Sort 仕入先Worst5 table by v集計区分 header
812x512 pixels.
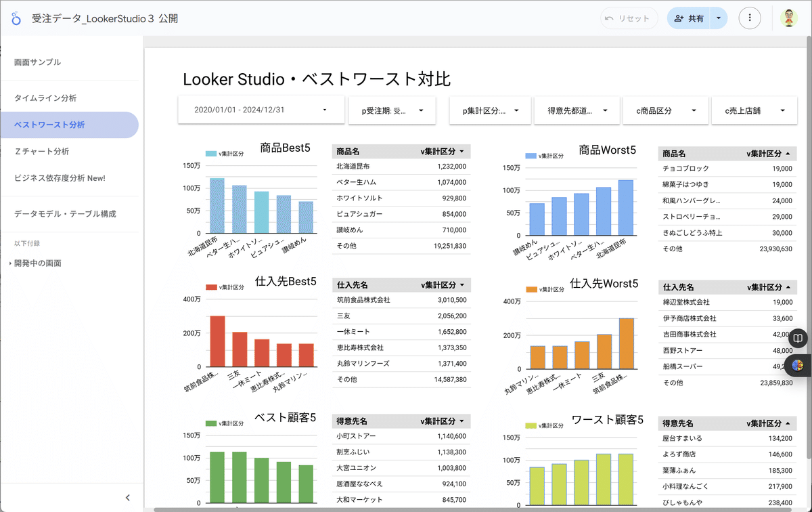[x=769, y=287]
